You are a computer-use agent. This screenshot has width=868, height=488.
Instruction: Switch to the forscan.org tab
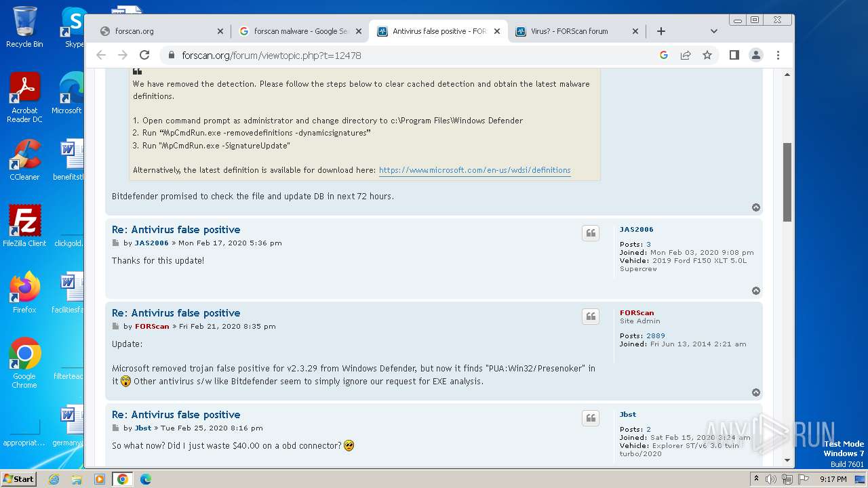pos(161,31)
